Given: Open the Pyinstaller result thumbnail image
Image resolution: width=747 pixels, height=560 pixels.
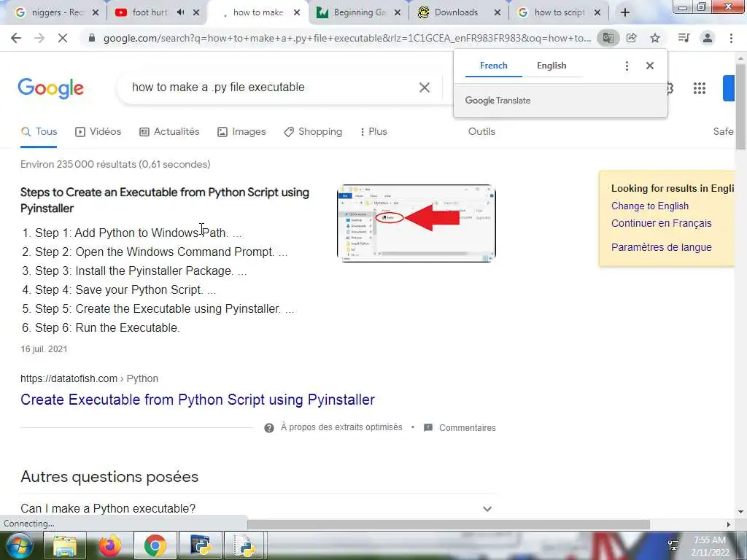Looking at the screenshot, I should [x=417, y=223].
